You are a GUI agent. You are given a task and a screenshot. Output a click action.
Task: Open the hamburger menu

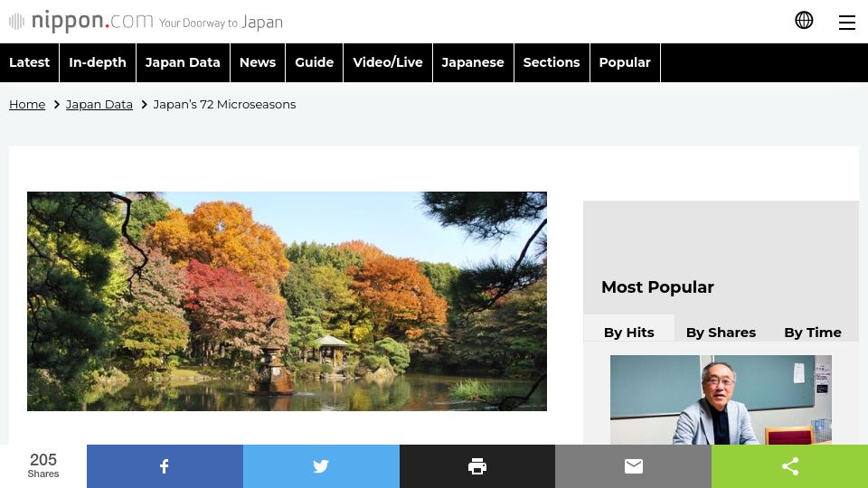point(847,22)
